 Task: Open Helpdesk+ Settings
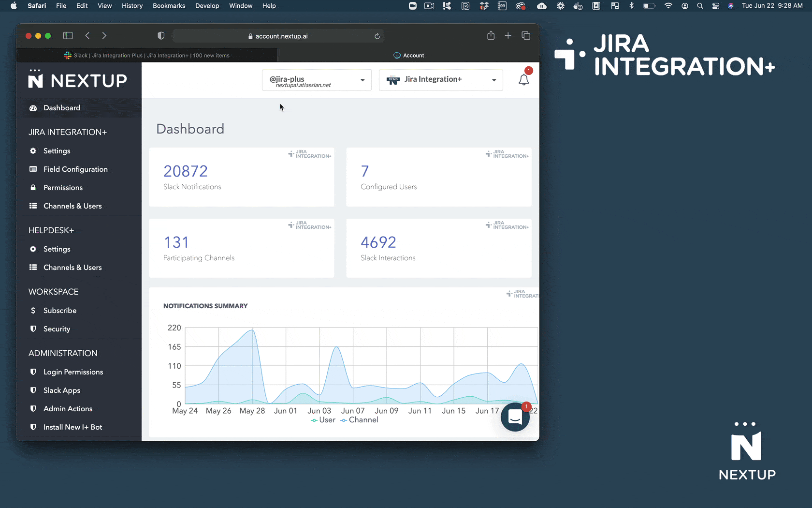[x=57, y=249]
